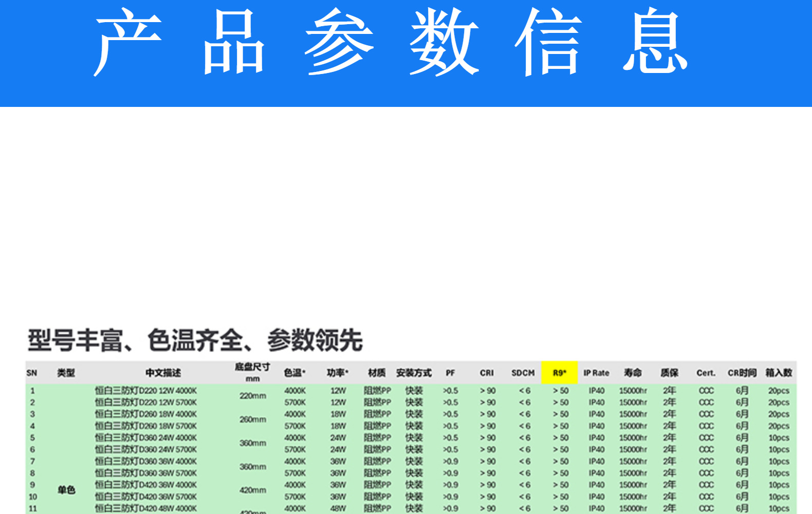The height and width of the screenshot is (514, 812).
Task: Click the 20pcs carton quantity in row 1
Action: coord(779,391)
